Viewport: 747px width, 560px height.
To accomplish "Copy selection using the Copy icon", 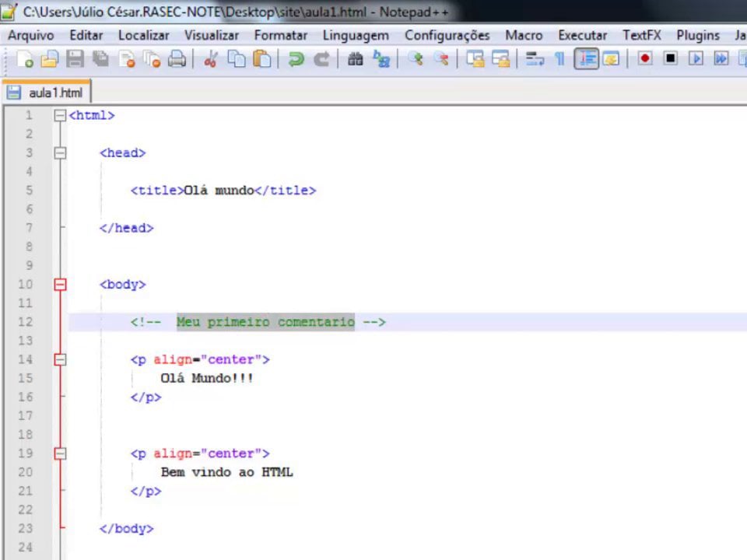I will 237,60.
